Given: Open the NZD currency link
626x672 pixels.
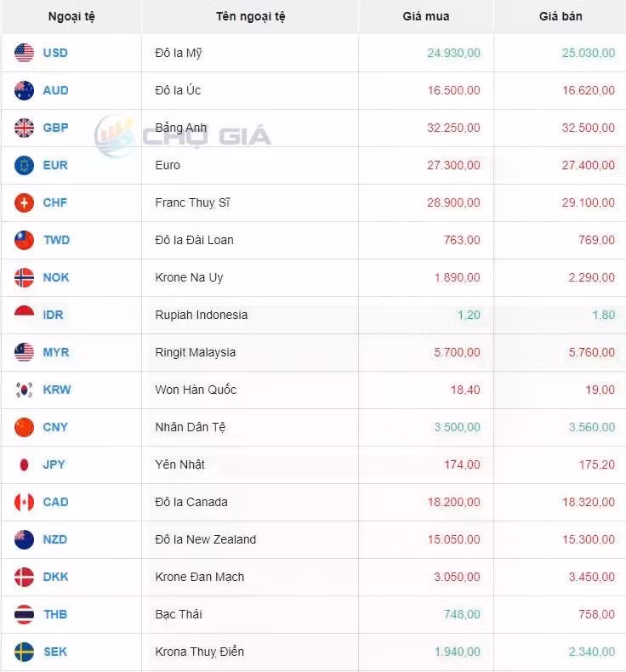Looking at the screenshot, I should click(55, 539).
